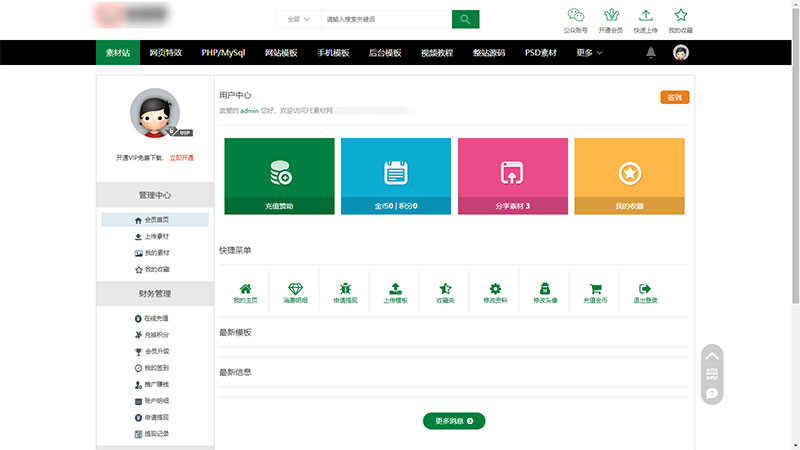
Task: Open the pink 分享素材 3 tile
Action: (513, 176)
